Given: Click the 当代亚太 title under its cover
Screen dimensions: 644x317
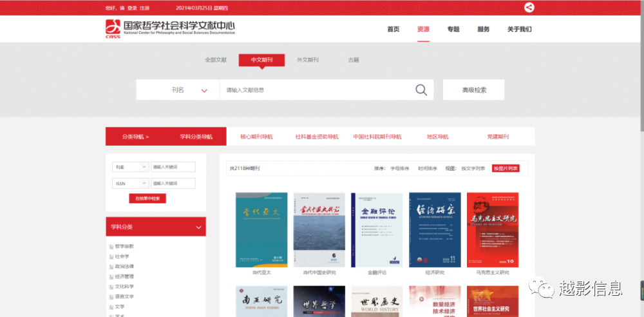Looking at the screenshot, I should tap(261, 273).
